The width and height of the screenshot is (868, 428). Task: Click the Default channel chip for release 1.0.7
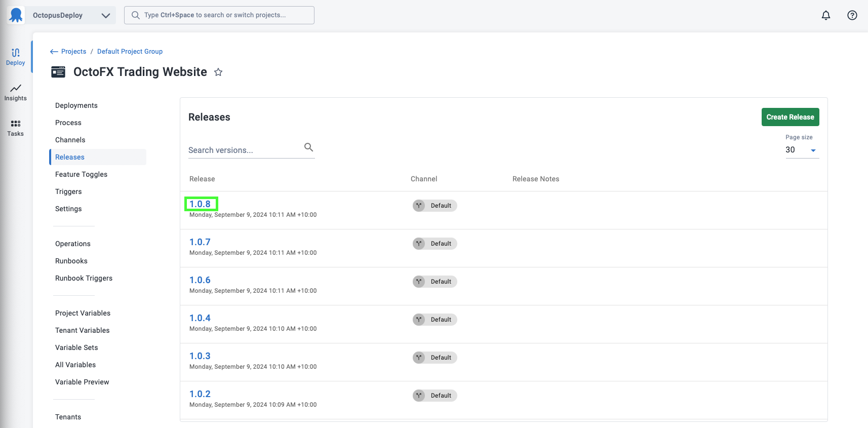click(x=435, y=244)
